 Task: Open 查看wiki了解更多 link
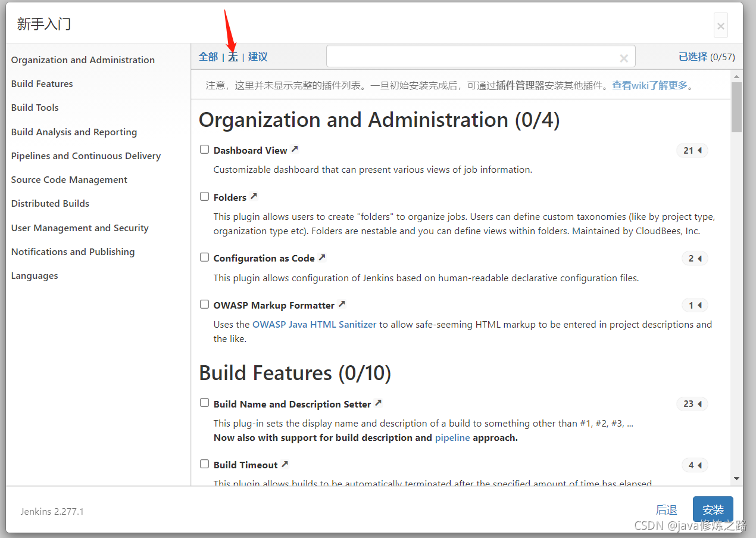click(x=650, y=85)
